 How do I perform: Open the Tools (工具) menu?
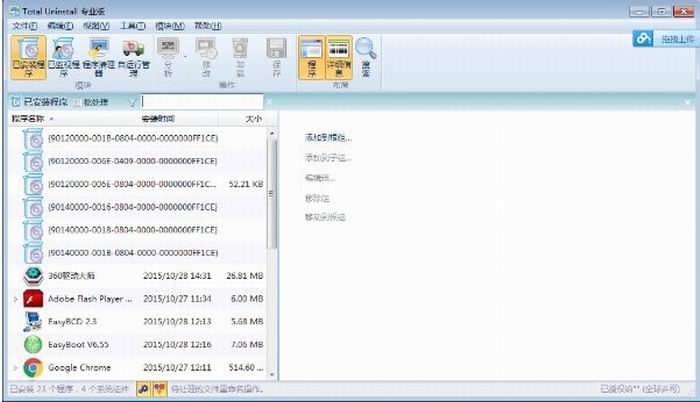pyautogui.click(x=133, y=26)
